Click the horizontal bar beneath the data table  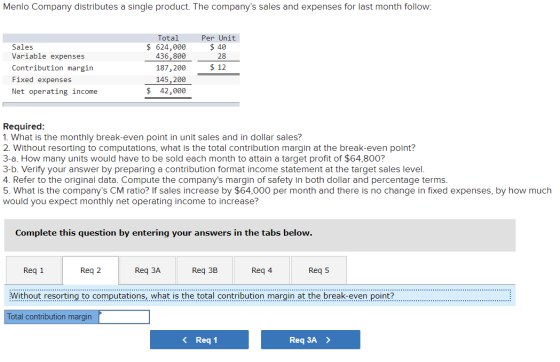click(x=121, y=104)
